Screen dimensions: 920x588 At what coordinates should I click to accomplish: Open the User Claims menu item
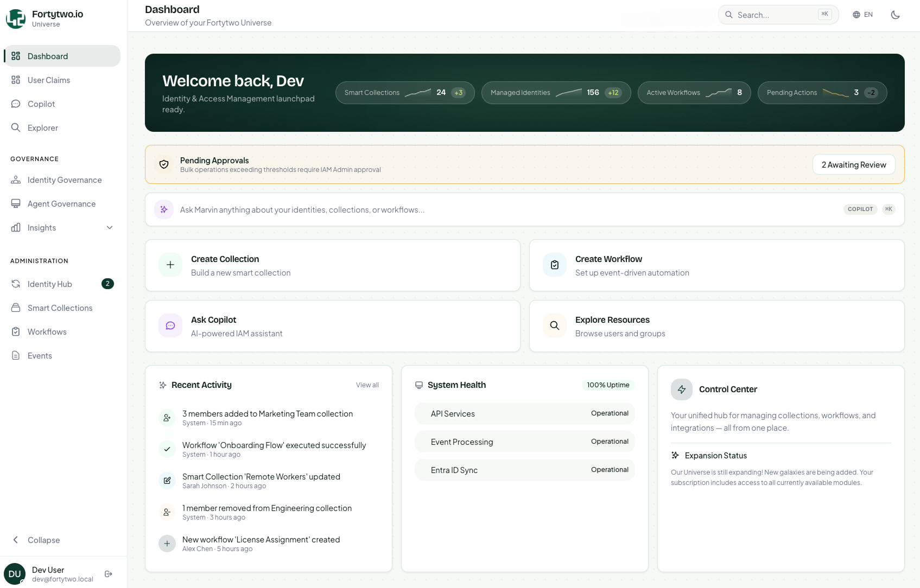click(48, 80)
